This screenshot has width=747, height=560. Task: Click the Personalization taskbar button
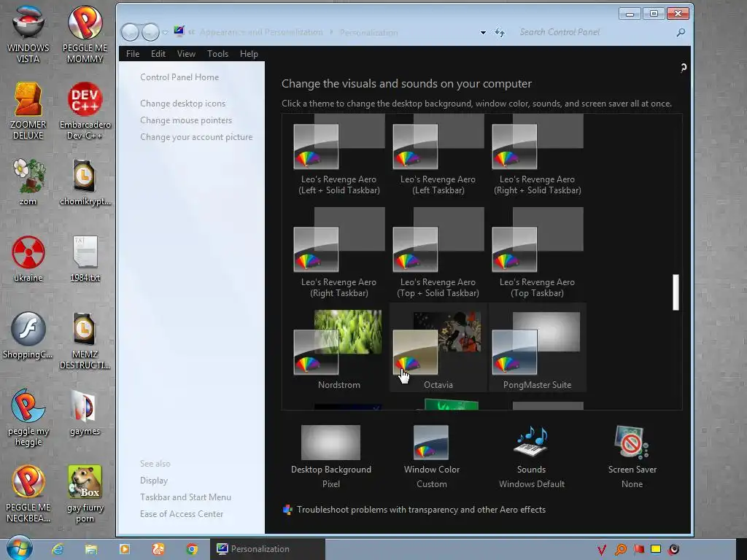[x=268, y=549]
